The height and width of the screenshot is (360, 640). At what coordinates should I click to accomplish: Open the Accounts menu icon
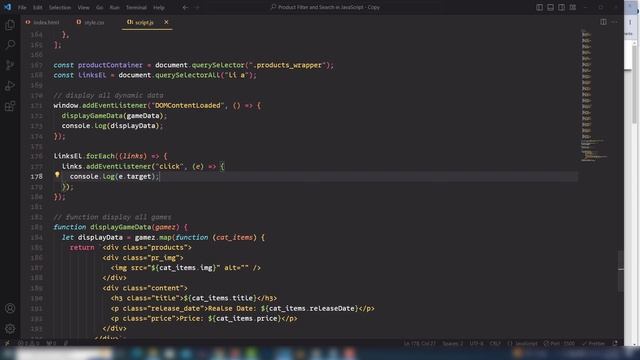[10, 308]
